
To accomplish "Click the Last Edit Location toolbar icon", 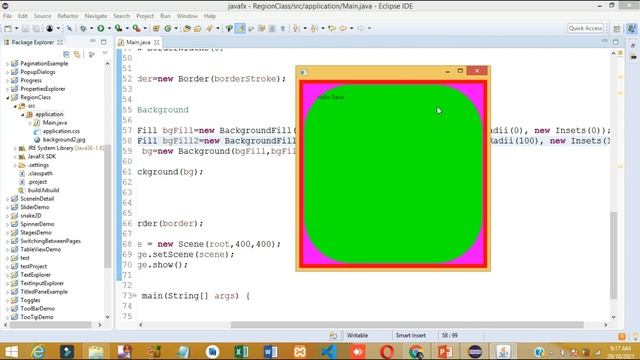I will pos(332,28).
